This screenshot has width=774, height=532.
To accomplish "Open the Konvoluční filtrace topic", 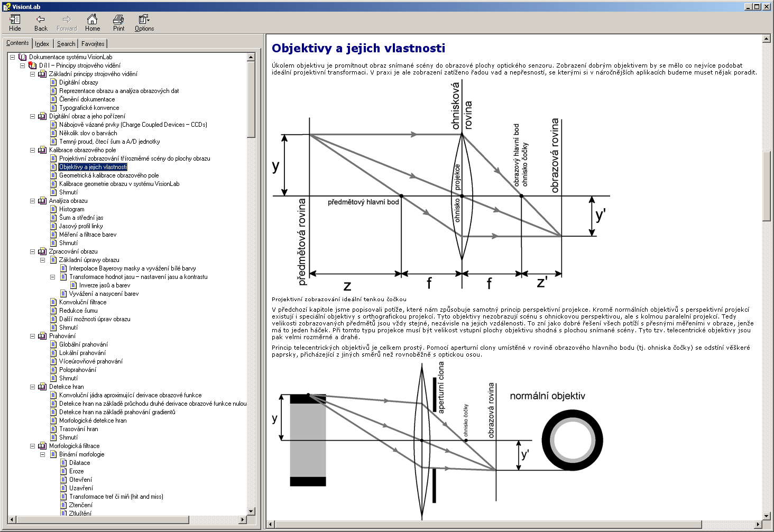I will pos(82,302).
